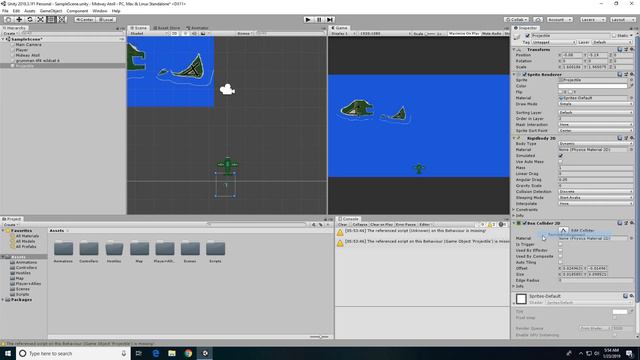Screen dimensions: 640x360
Task: Toggle Is Trigger checkbox
Action: (561, 244)
